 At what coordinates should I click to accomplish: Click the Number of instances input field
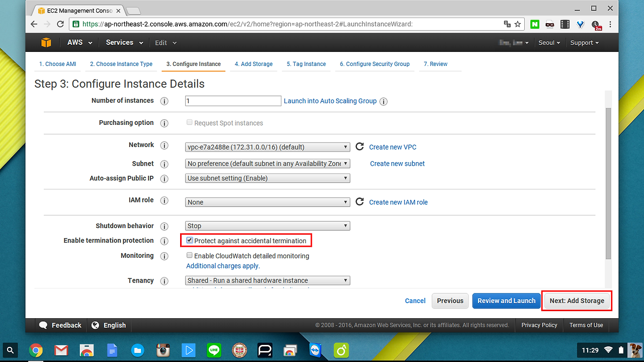click(x=233, y=101)
